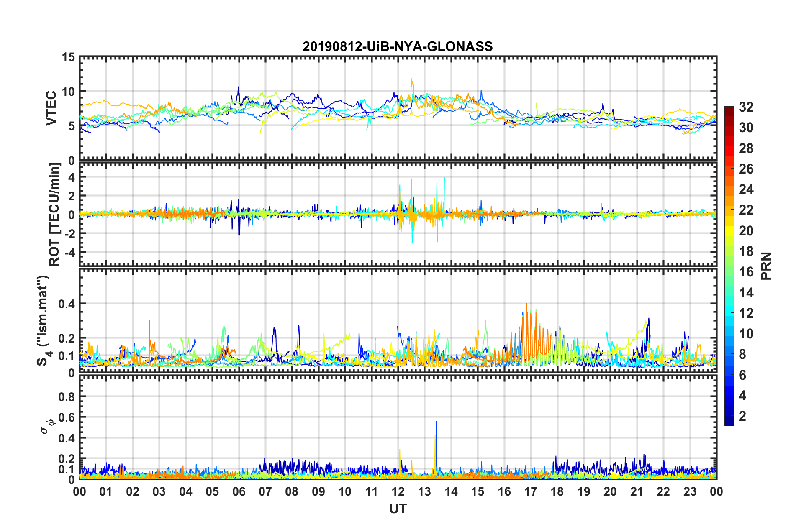Click the 0.4 tick on the S4 axis
This screenshot has width=796, height=532.
(x=67, y=304)
